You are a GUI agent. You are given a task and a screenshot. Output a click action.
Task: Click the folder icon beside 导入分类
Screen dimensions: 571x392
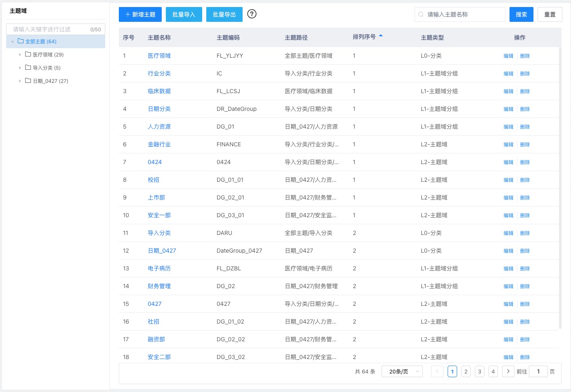click(28, 68)
